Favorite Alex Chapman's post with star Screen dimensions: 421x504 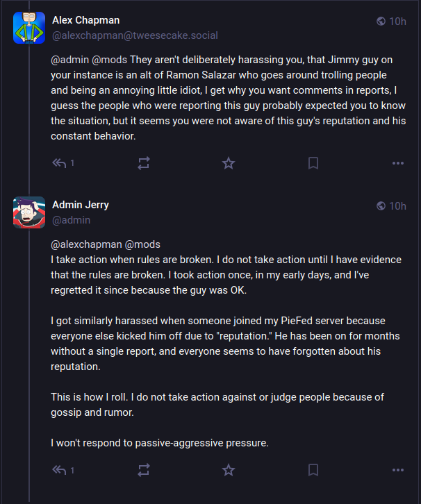pos(229,163)
